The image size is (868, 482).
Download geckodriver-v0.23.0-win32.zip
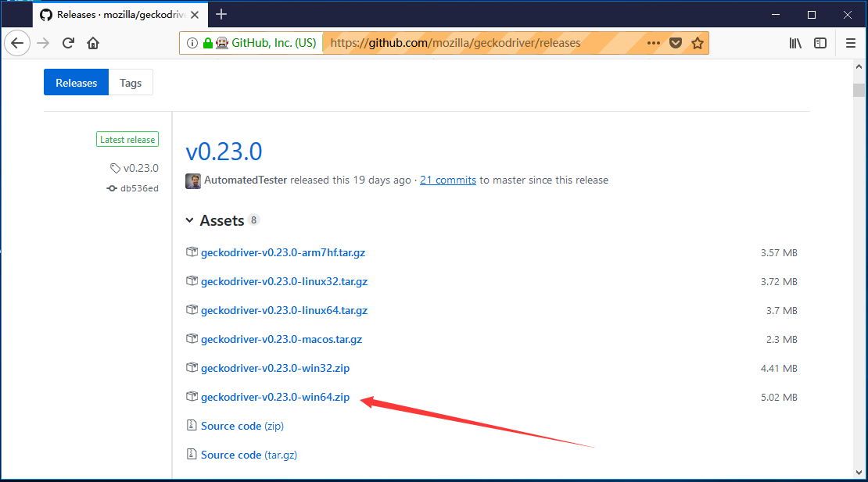click(x=275, y=368)
